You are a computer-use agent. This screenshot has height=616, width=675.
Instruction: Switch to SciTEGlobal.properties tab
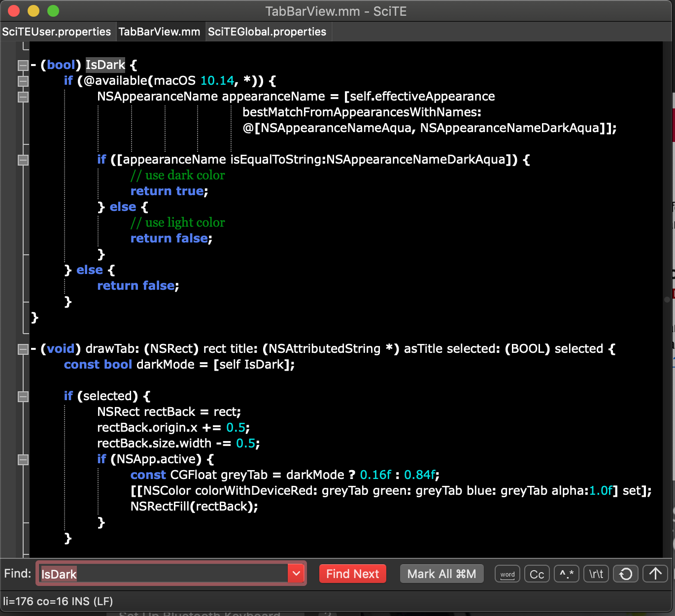tap(267, 32)
